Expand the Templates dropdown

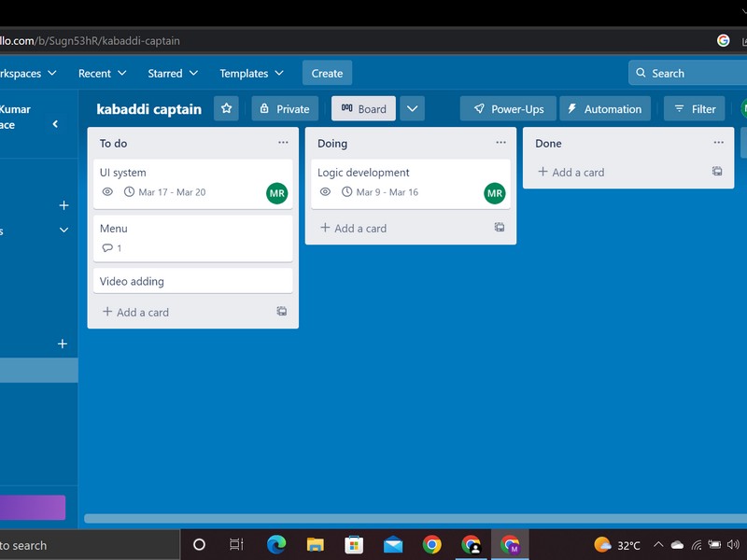coord(251,74)
